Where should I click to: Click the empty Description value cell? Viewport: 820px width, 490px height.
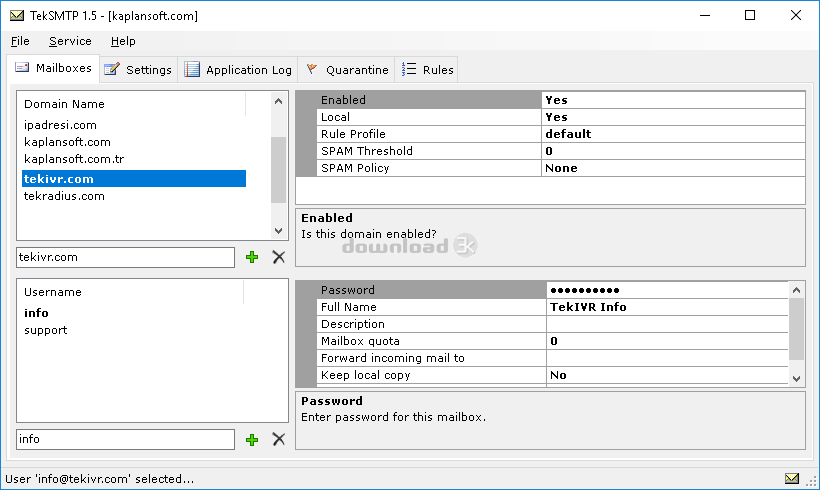(667, 324)
